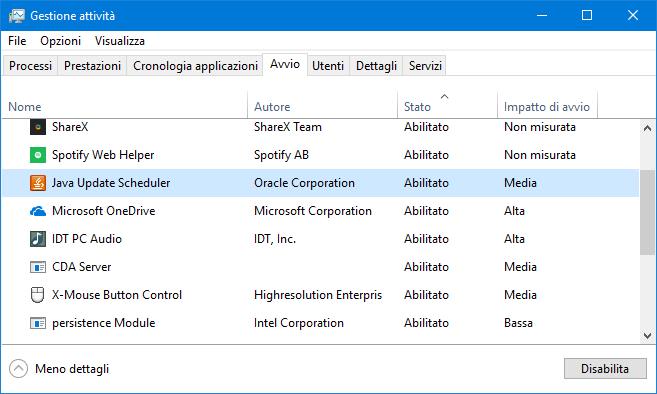Select the persistence Module entry
The width and height of the screenshot is (657, 394).
point(103,323)
